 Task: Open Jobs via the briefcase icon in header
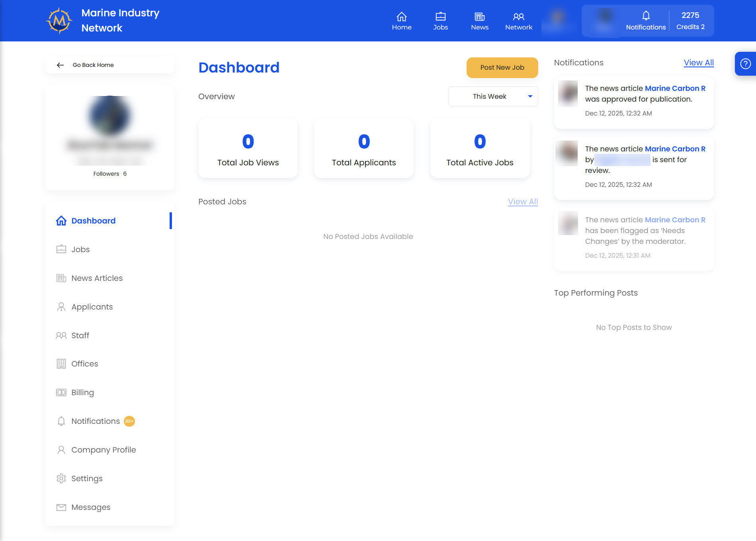pyautogui.click(x=440, y=17)
